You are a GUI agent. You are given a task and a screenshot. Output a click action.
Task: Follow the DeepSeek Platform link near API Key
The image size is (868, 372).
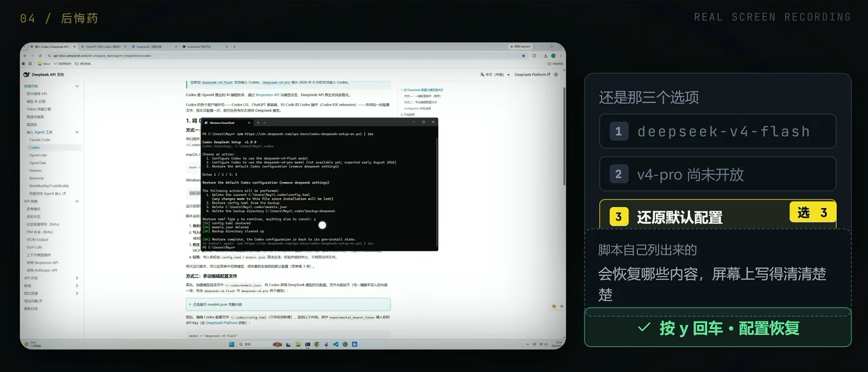point(222,323)
